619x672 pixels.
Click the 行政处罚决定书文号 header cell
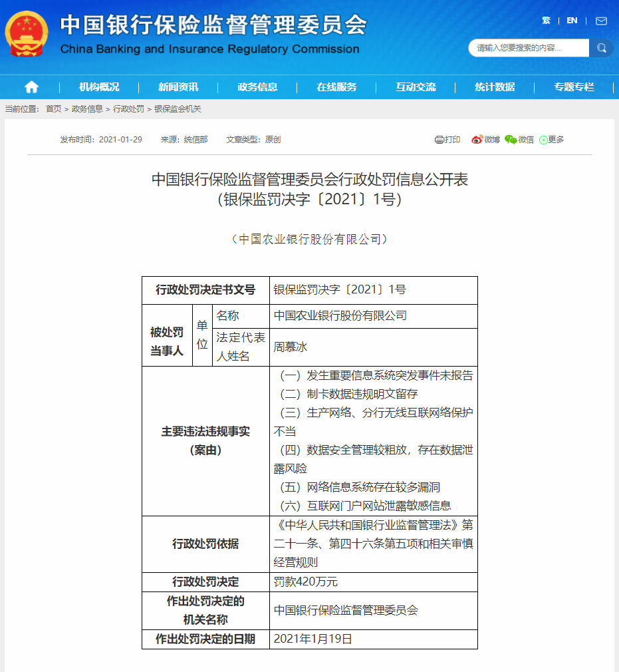click(x=205, y=290)
